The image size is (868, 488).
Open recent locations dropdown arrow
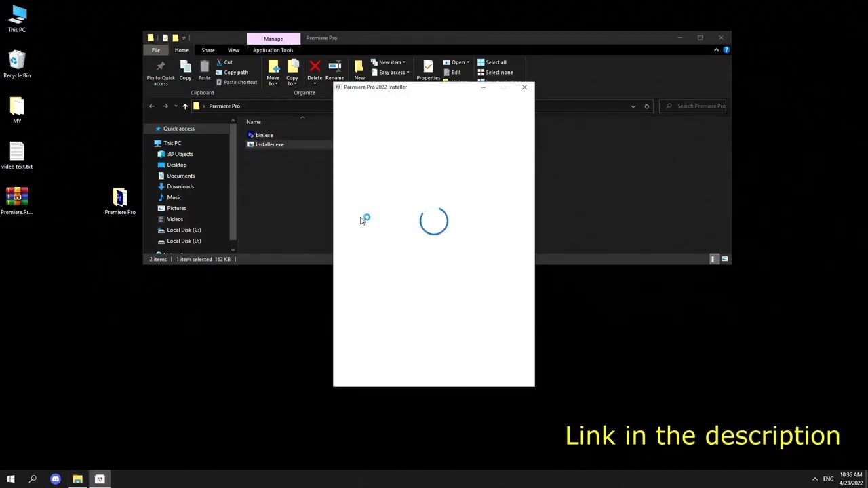tap(176, 106)
